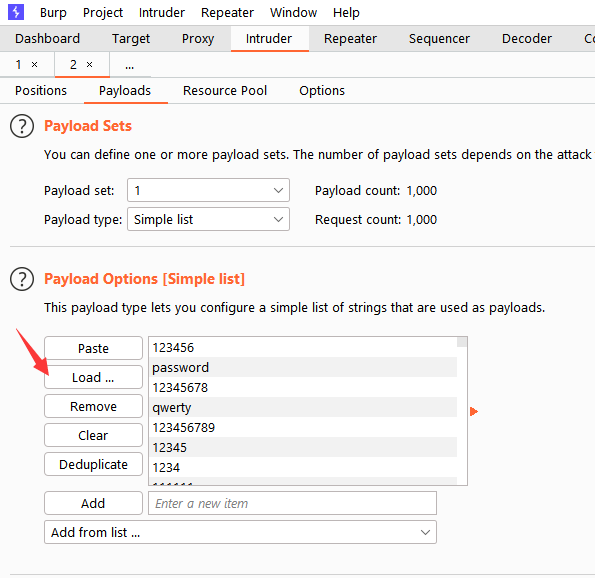
Task: Switch to the Sequencer tab
Action: [x=439, y=39]
